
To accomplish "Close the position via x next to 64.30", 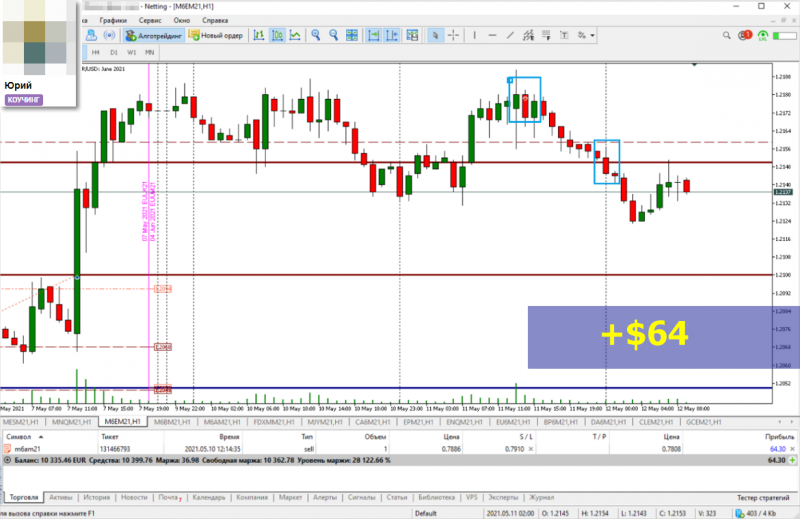I will click(792, 449).
